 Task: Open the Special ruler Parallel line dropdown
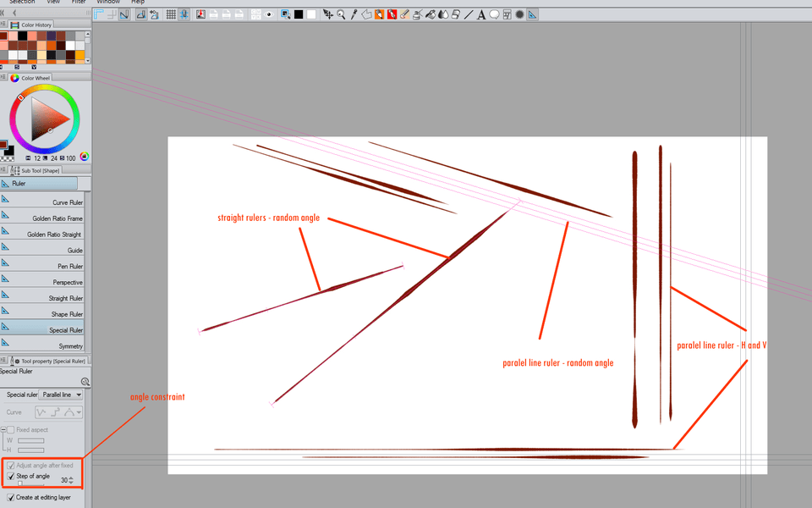click(61, 395)
